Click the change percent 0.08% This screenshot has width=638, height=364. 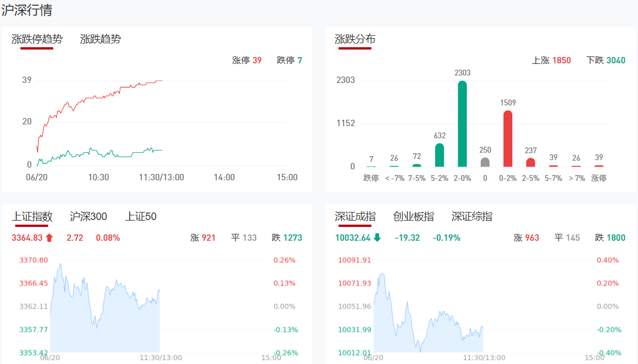[x=108, y=237]
